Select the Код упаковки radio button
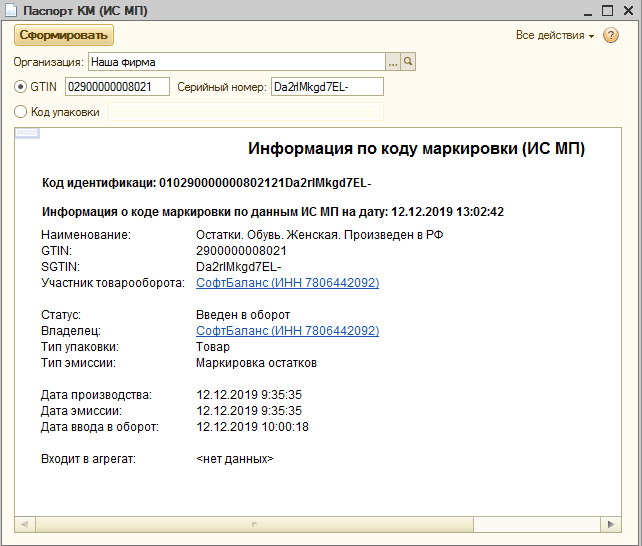Image resolution: width=642 pixels, height=546 pixels. click(x=21, y=112)
